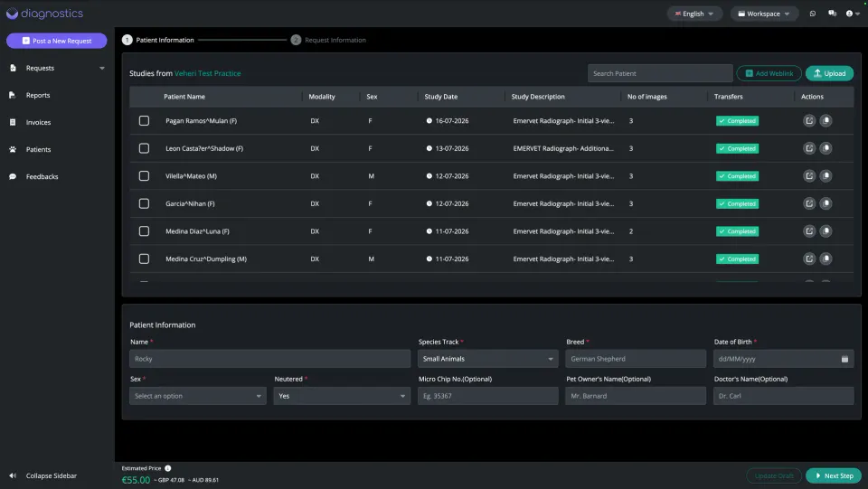Open Patients in the sidebar
This screenshot has width=868, height=489.
[x=38, y=149]
